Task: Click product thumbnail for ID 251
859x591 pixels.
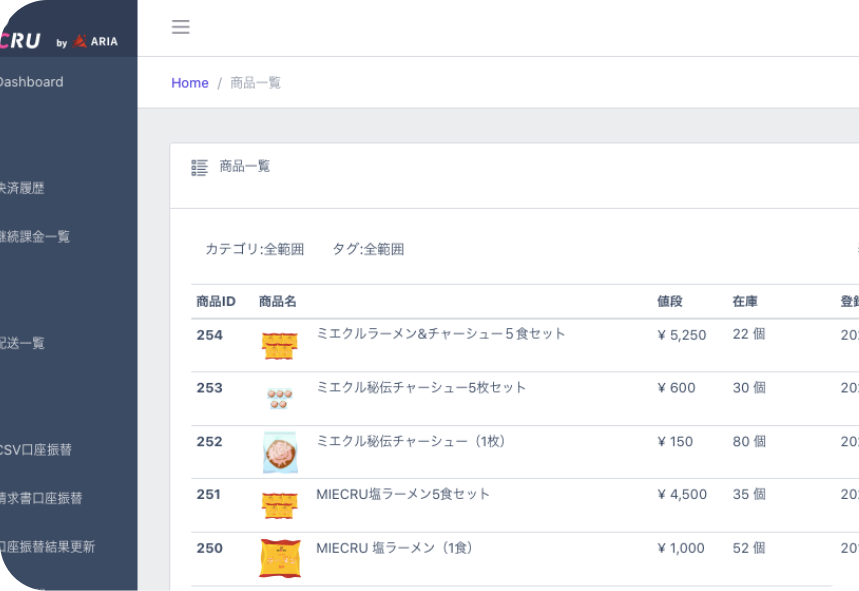Action: click(x=280, y=506)
